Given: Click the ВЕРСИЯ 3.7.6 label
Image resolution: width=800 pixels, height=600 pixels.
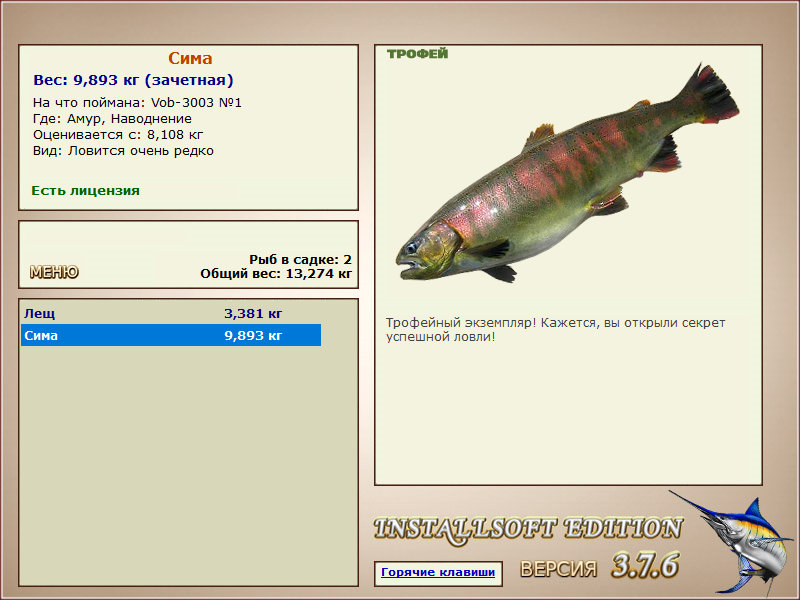Looking at the screenshot, I should [599, 566].
